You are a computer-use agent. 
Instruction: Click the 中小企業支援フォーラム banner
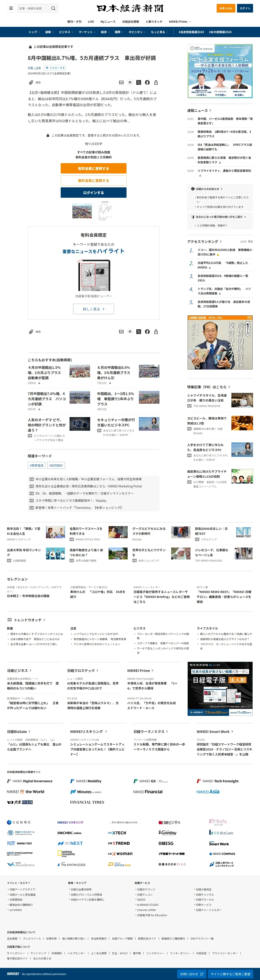pyautogui.click(x=220, y=71)
